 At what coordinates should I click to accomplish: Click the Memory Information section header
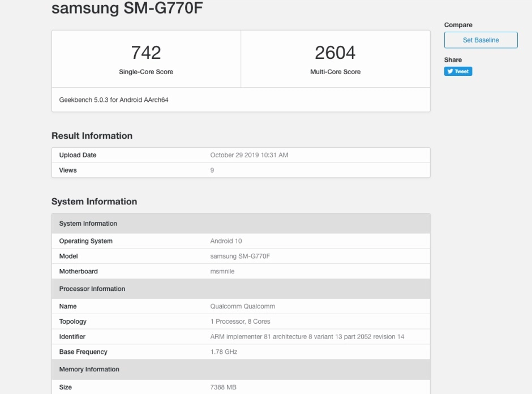tap(89, 369)
